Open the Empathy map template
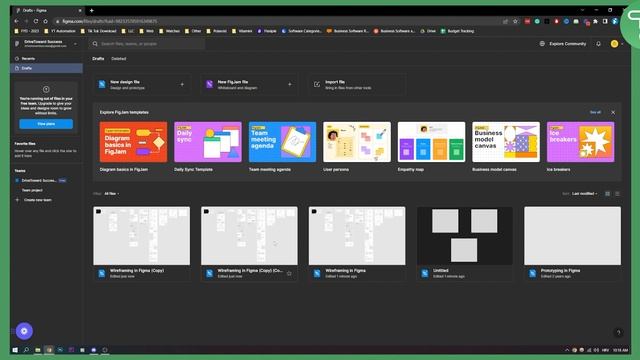This screenshot has height=360, width=640. pos(431,142)
